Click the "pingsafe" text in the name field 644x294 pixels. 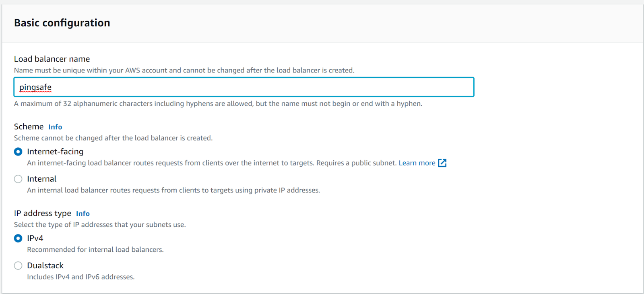tap(35, 87)
